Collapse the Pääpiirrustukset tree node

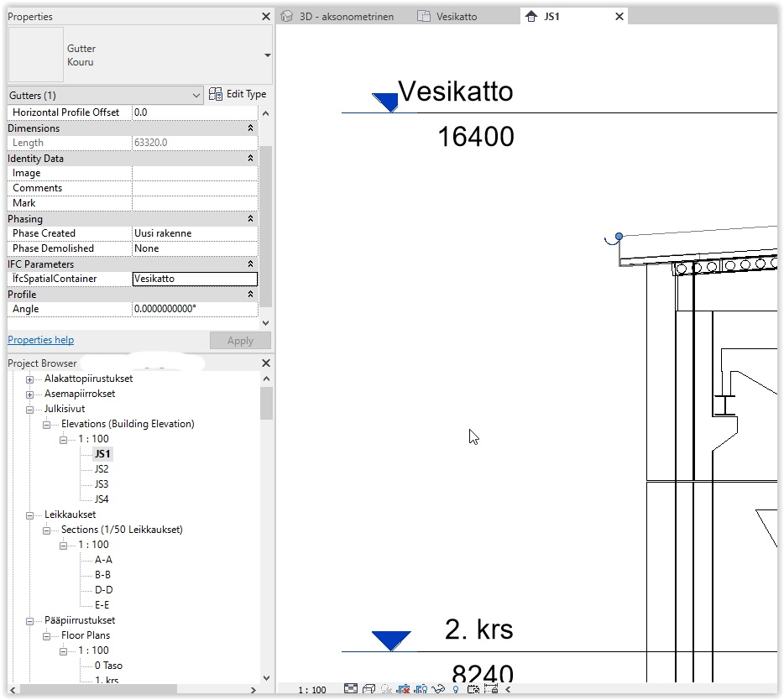click(30, 621)
